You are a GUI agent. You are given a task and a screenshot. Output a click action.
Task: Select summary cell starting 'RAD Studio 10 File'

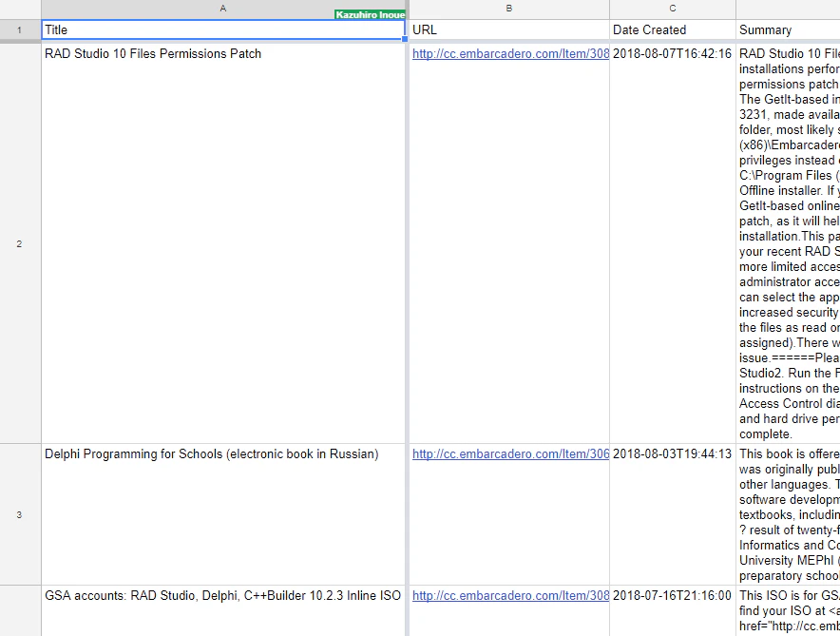[x=788, y=243]
